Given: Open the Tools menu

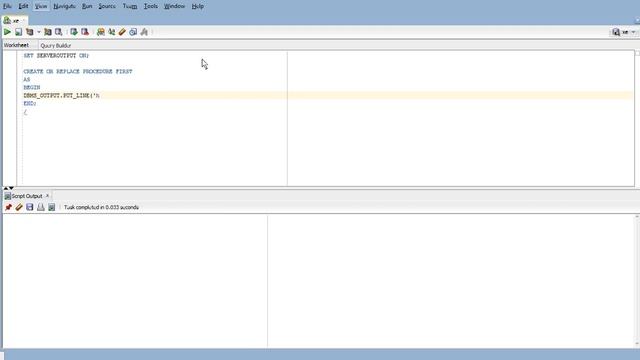Looking at the screenshot, I should (151, 6).
